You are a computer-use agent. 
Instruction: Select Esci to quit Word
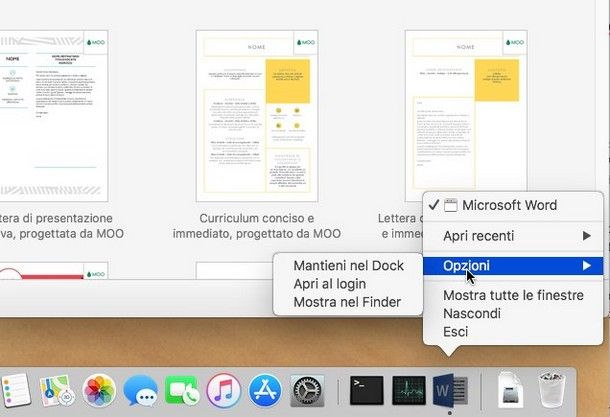click(513, 332)
